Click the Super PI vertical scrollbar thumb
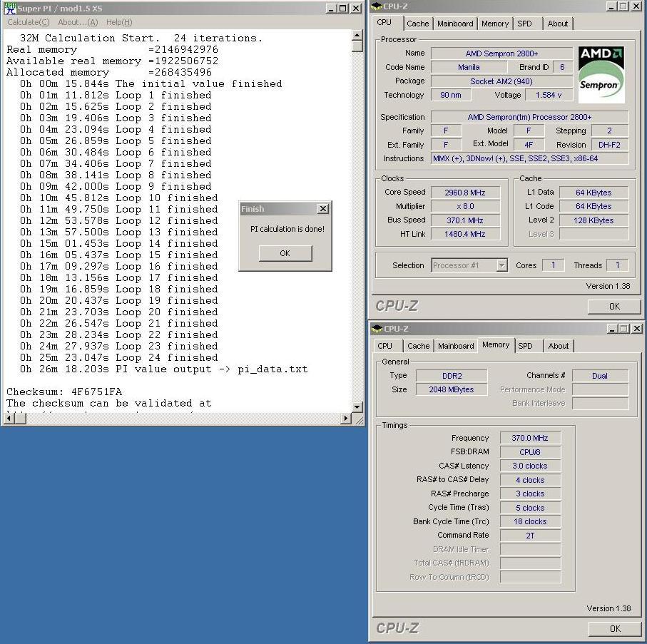Viewport: 647px width, 644px height. [357, 46]
